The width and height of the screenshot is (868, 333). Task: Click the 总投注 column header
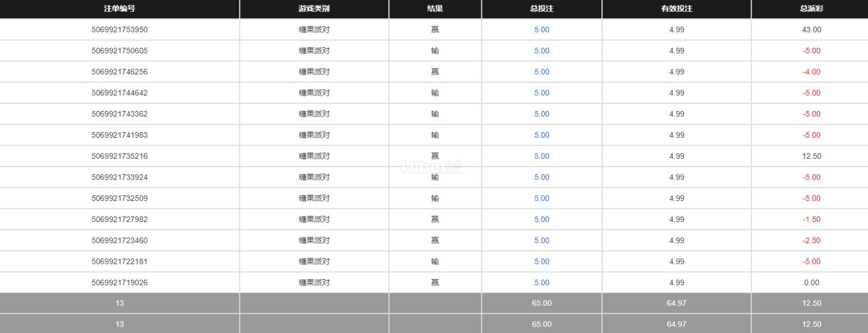(x=541, y=9)
